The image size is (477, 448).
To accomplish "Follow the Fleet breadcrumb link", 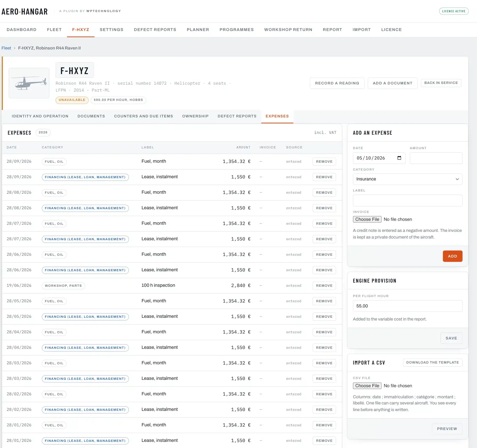I will (6, 48).
